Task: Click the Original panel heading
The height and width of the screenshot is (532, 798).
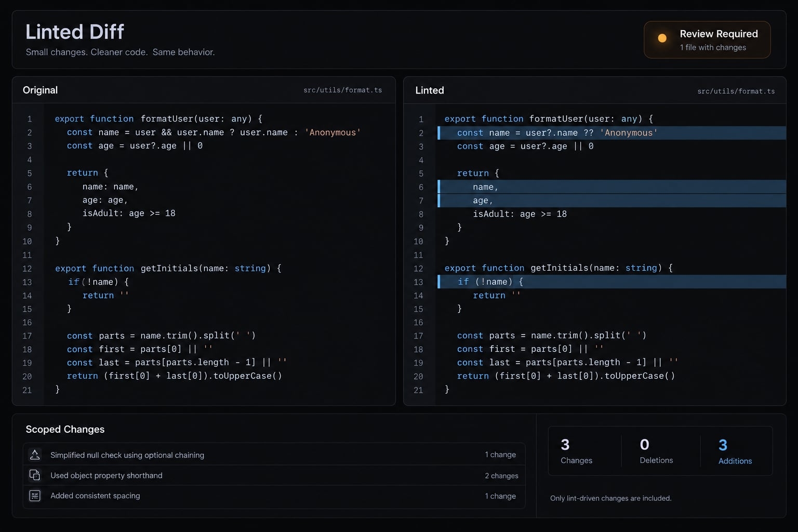Action: tap(40, 90)
